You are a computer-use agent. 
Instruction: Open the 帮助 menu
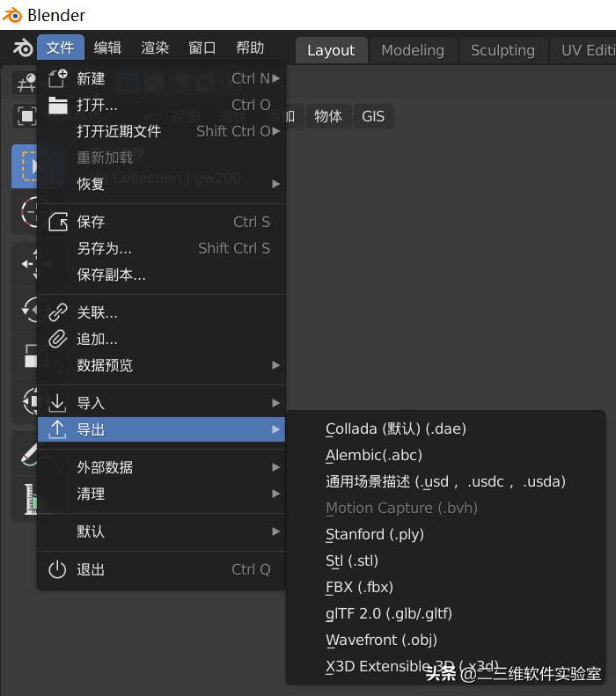pos(250,48)
